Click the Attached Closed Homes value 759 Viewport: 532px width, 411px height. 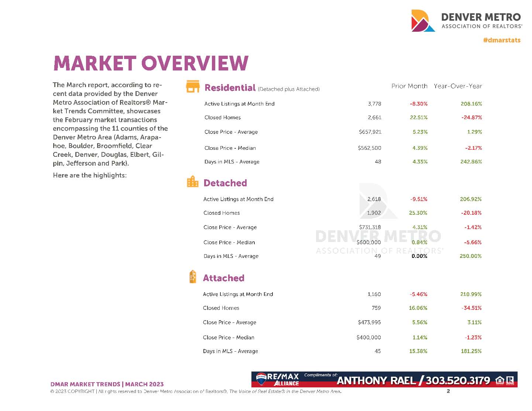tap(376, 308)
